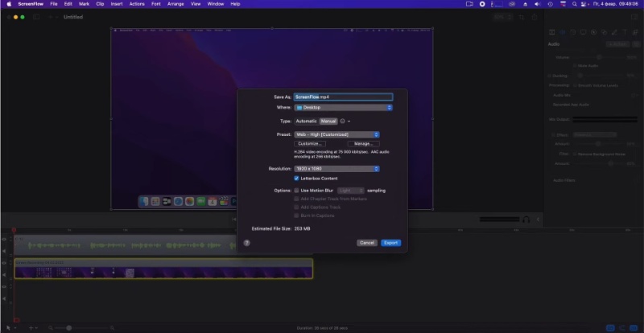644x333 pixels.
Task: Open the Preset Web - High dropdown
Action: pyautogui.click(x=336, y=134)
